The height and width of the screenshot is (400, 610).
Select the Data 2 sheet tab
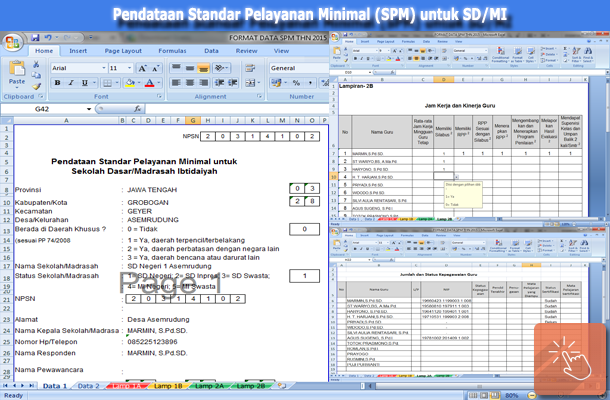tap(88, 386)
